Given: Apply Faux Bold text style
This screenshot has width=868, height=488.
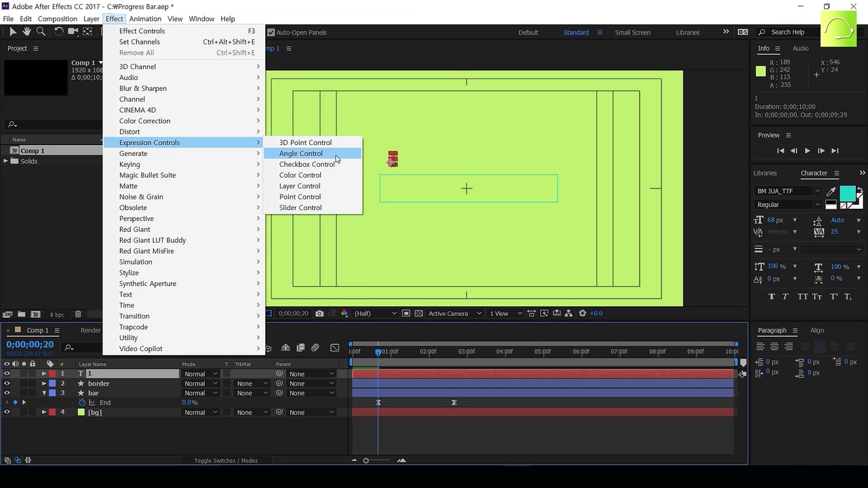Looking at the screenshot, I should coord(772,297).
